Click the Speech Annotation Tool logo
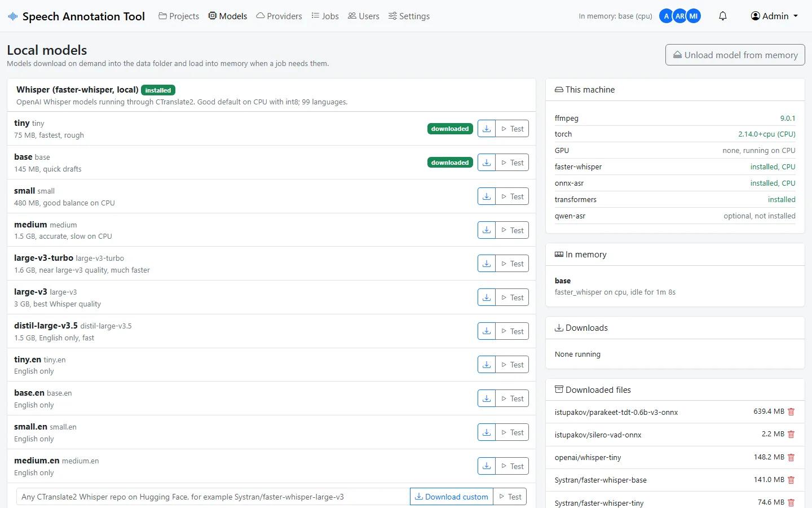The width and height of the screenshot is (812, 508). 77,16
